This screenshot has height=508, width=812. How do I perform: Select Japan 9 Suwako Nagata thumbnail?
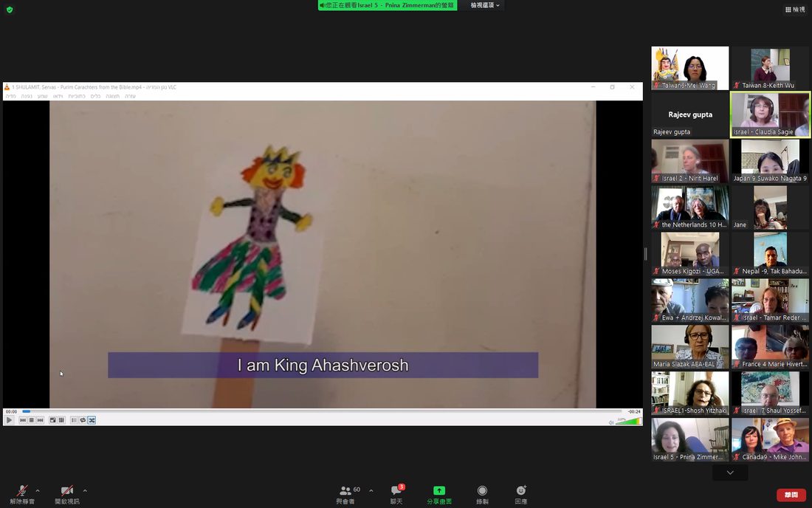point(770,161)
